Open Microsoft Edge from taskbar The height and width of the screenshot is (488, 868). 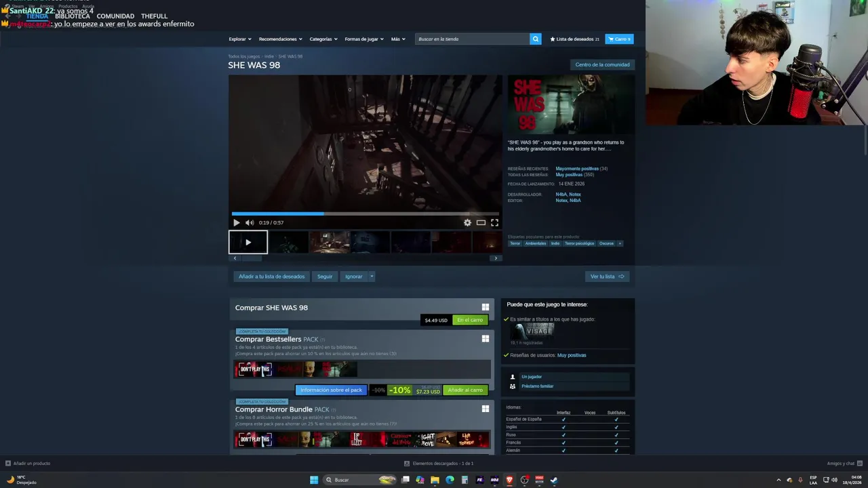(x=450, y=480)
